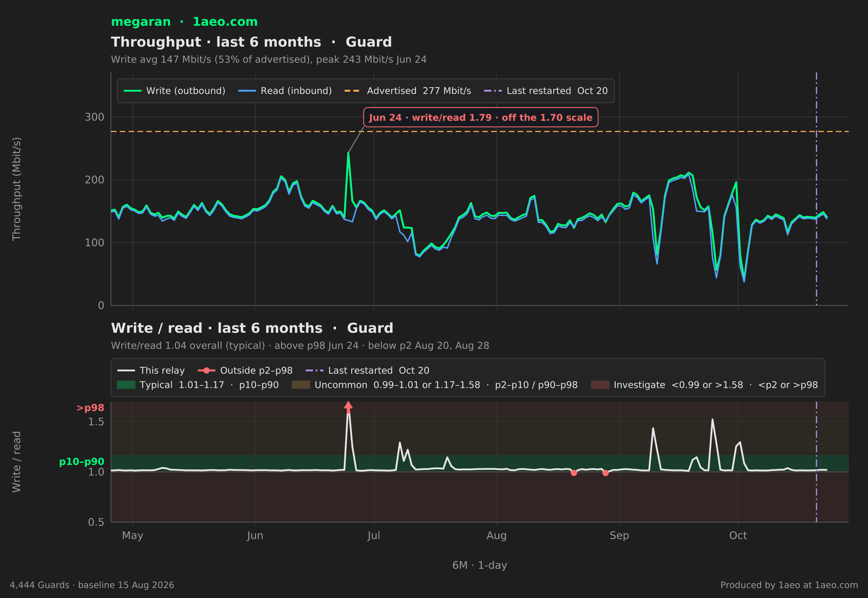
Task: Click the Aug 28 red outlier dot
Action: tap(606, 473)
